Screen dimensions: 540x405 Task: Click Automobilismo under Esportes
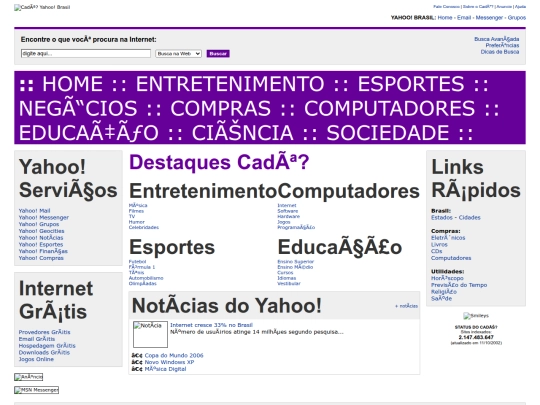pos(146,278)
